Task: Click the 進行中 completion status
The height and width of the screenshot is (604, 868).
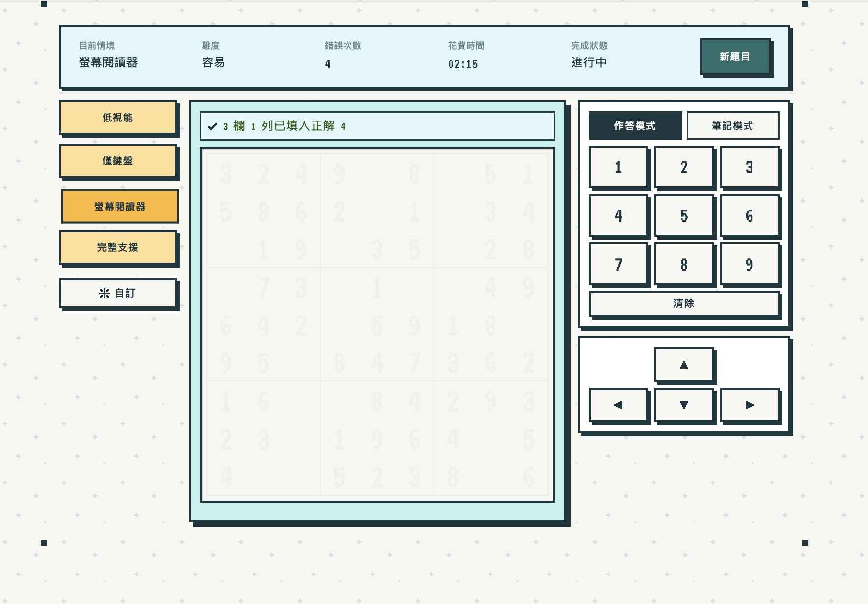Action: 589,62
